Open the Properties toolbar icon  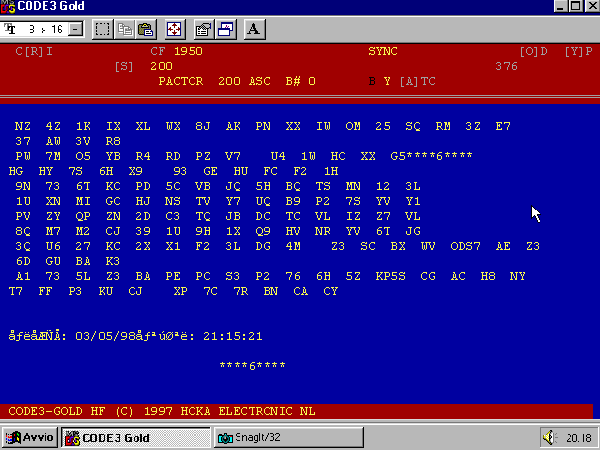tap(203, 29)
